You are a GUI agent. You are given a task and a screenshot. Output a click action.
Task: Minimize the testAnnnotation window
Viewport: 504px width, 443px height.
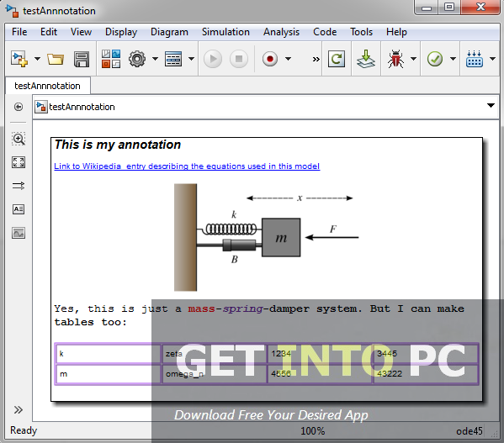click(427, 8)
